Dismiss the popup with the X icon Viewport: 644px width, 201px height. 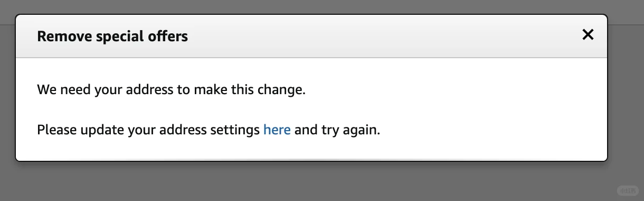(x=588, y=35)
